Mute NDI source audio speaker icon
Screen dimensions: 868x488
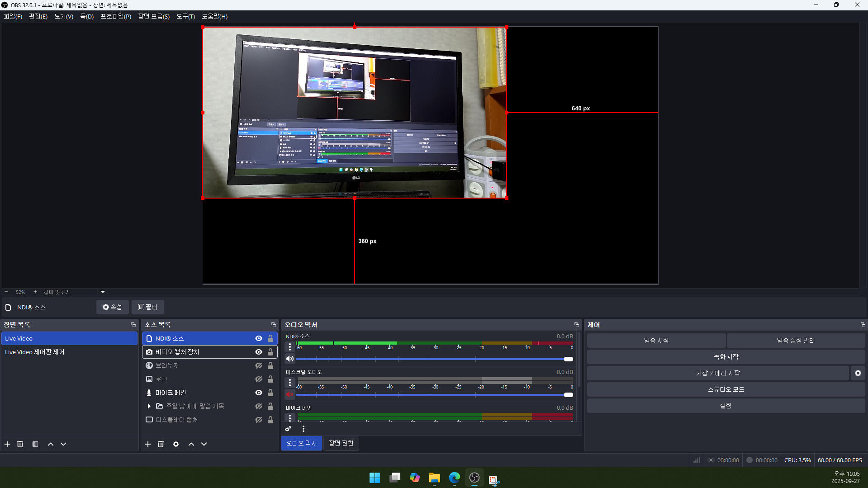(x=290, y=359)
